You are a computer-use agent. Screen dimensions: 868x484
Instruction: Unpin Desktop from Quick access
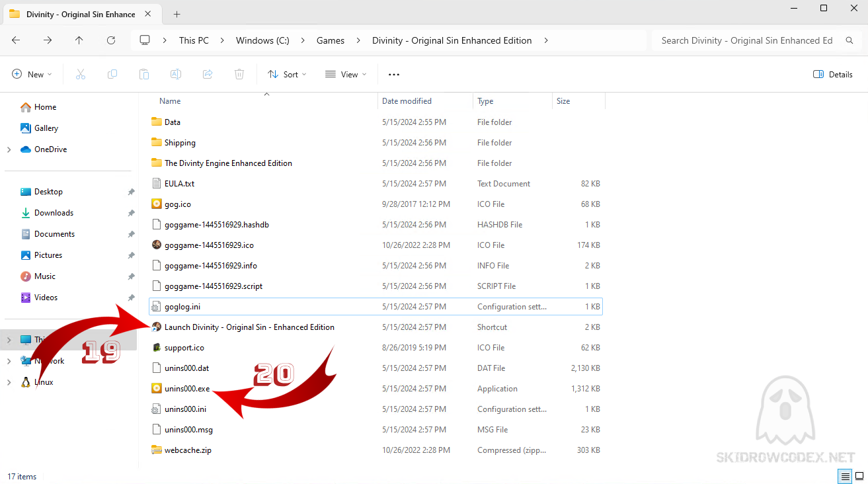[x=131, y=192]
